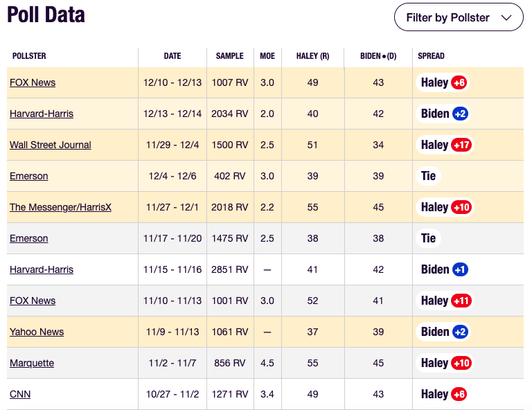Click the Poll Data heading
Image resolution: width=532 pixels, height=410 pixels.
[x=46, y=15]
